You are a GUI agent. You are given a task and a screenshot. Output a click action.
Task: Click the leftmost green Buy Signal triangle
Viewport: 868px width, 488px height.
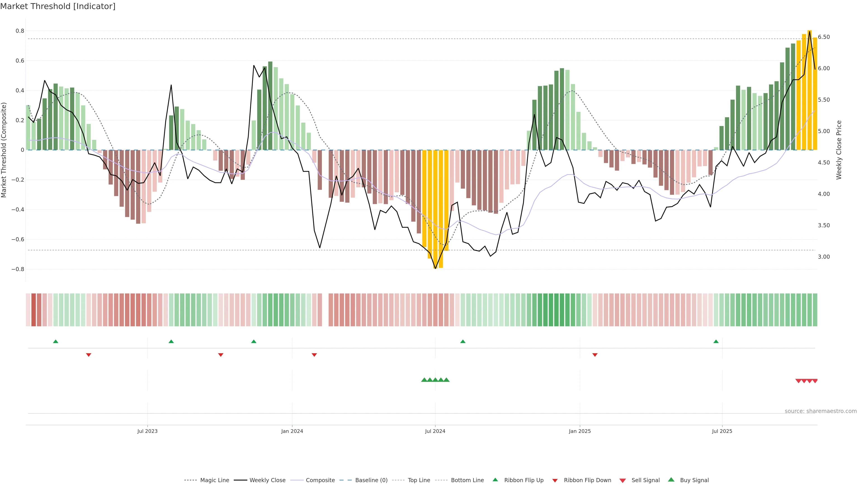(424, 380)
